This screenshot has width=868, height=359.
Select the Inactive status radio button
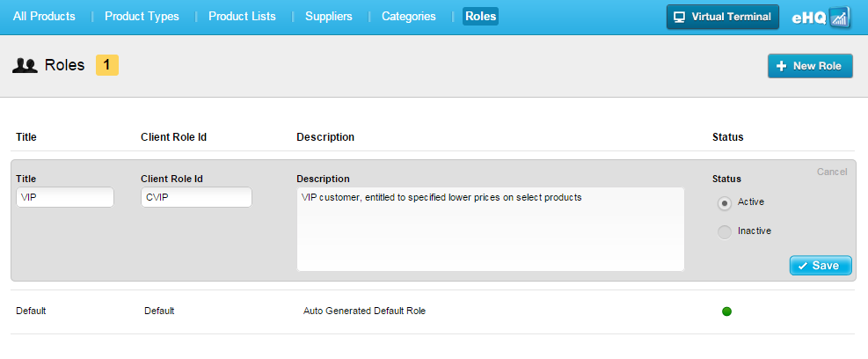[x=725, y=231]
